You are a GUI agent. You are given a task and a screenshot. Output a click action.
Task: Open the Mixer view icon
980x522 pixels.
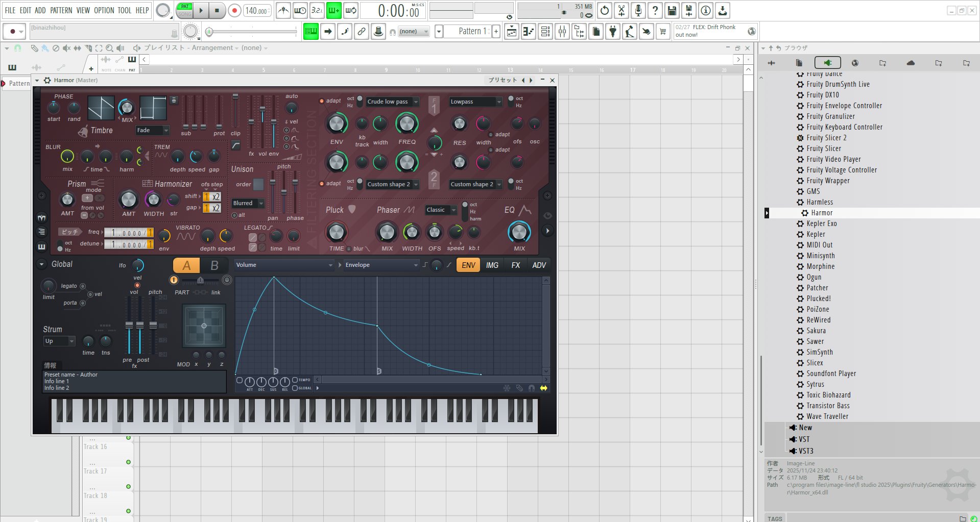[x=562, y=32]
